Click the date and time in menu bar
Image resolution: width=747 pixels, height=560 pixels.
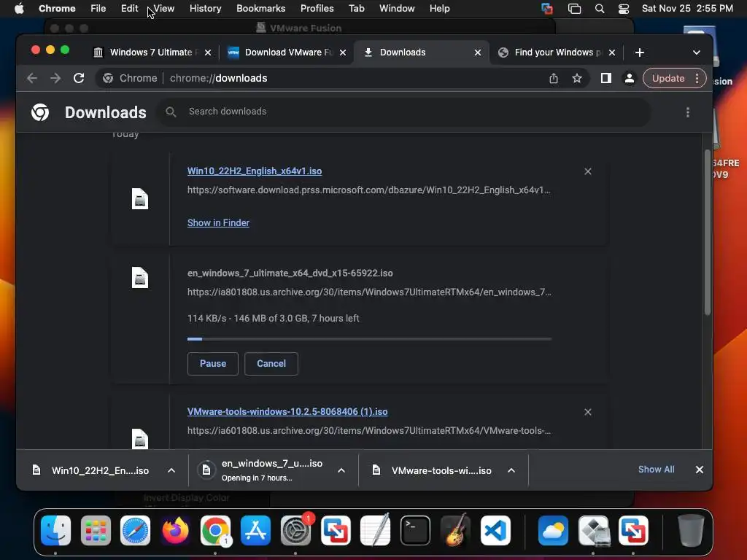click(x=687, y=9)
